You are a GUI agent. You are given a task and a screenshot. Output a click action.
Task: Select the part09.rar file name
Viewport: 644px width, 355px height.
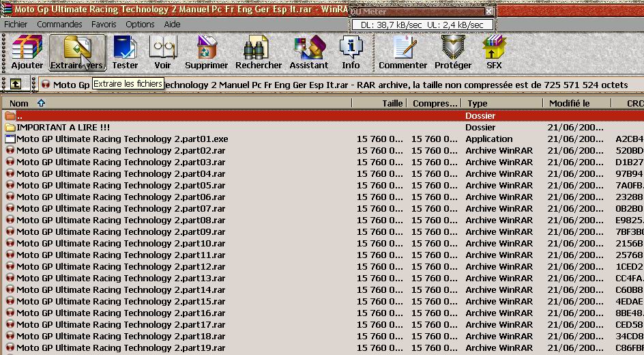pos(121,231)
